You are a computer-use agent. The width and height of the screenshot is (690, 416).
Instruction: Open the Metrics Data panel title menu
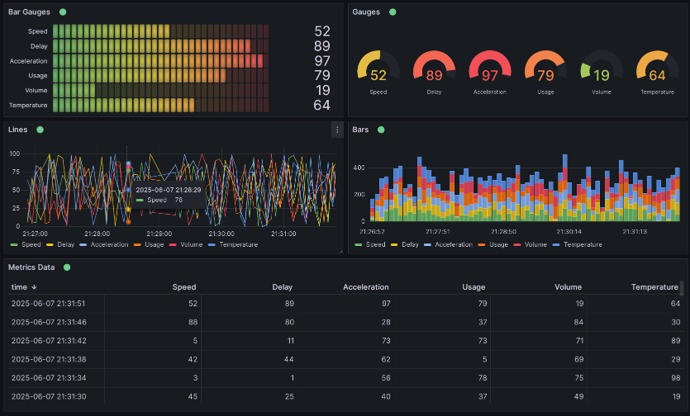pyautogui.click(x=31, y=267)
